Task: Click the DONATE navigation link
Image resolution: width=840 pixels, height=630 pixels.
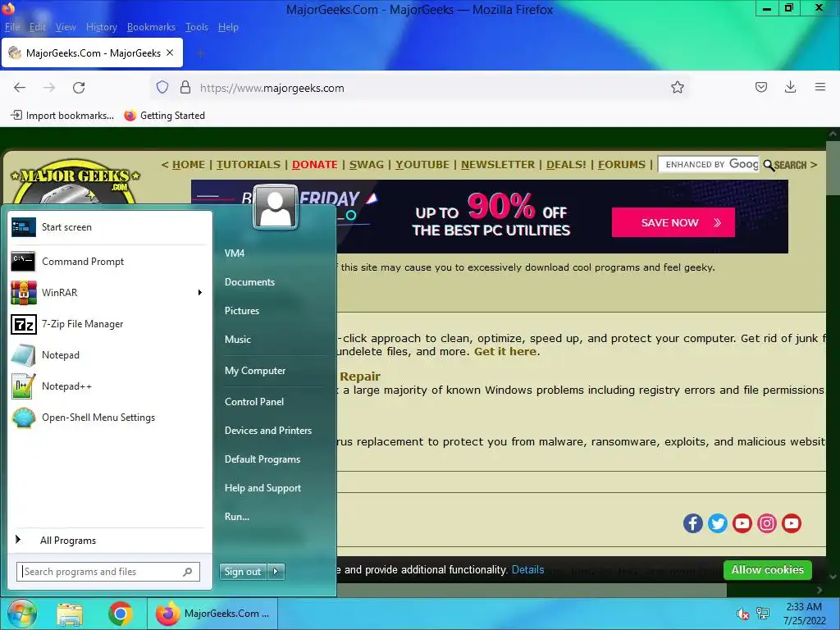Action: [x=314, y=164]
